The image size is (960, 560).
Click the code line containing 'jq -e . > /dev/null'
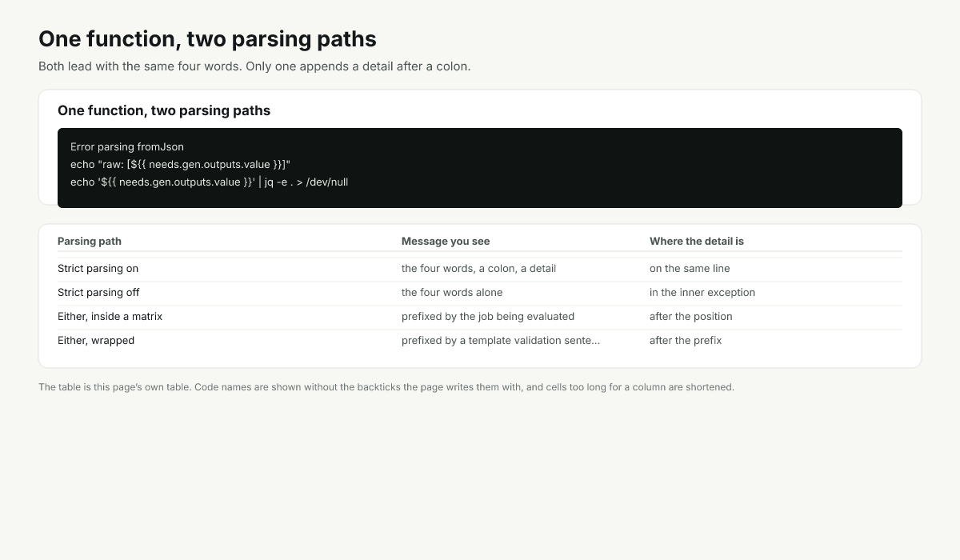pyautogui.click(x=209, y=182)
